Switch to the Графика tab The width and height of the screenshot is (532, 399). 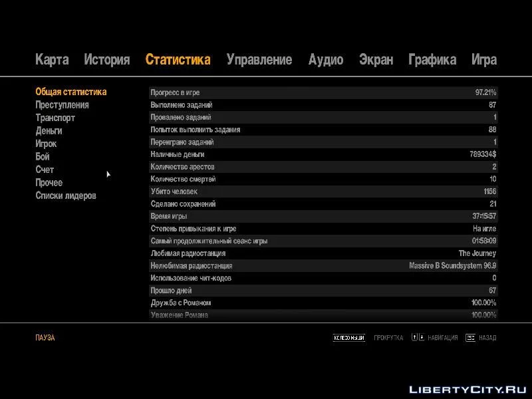click(432, 60)
